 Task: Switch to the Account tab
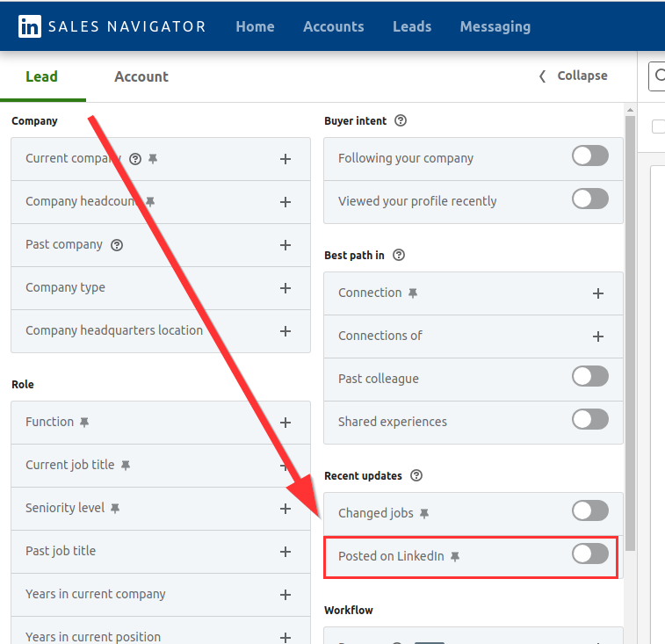pyautogui.click(x=141, y=76)
